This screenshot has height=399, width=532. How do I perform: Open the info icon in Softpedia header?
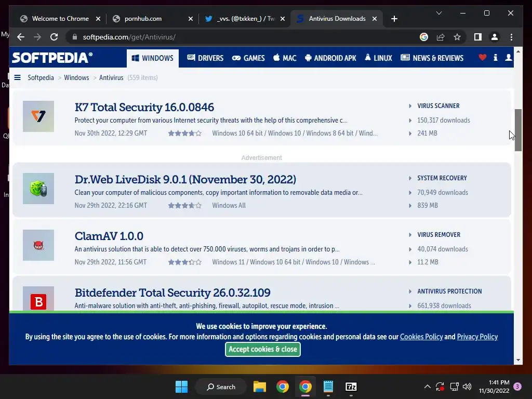point(495,58)
